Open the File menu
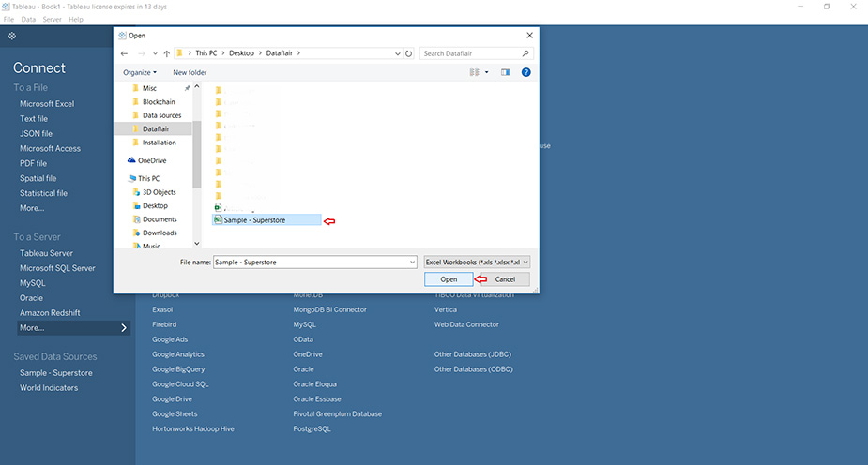 click(x=8, y=20)
